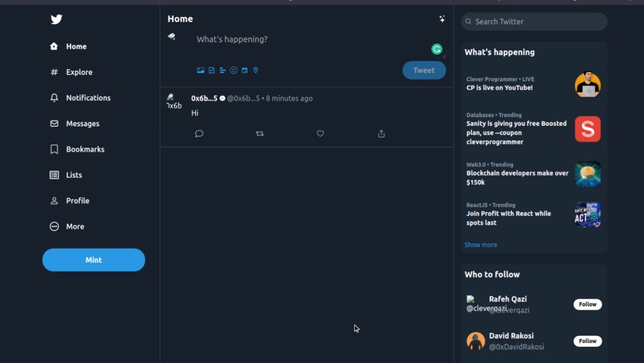Image resolution: width=644 pixels, height=363 pixels.
Task: Open Notifications in the sidebar
Action: 80,98
